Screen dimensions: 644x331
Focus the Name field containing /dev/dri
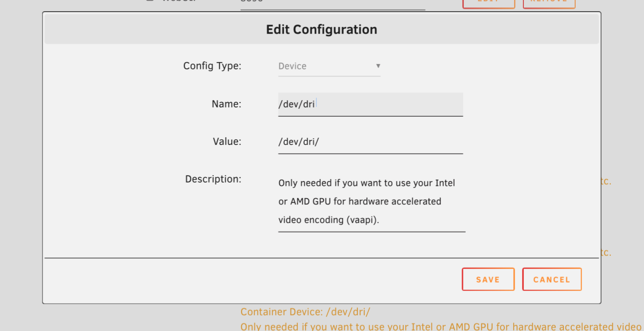(x=370, y=104)
